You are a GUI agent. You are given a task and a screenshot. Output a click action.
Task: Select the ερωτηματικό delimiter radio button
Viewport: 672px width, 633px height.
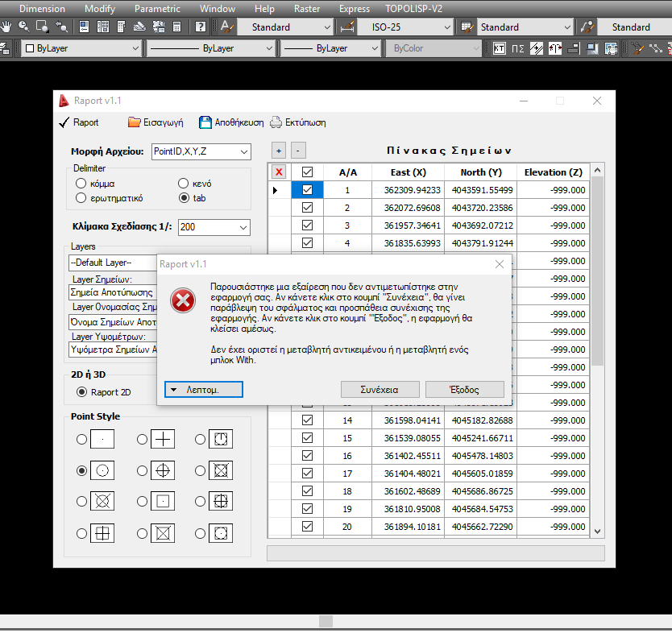click(81, 198)
